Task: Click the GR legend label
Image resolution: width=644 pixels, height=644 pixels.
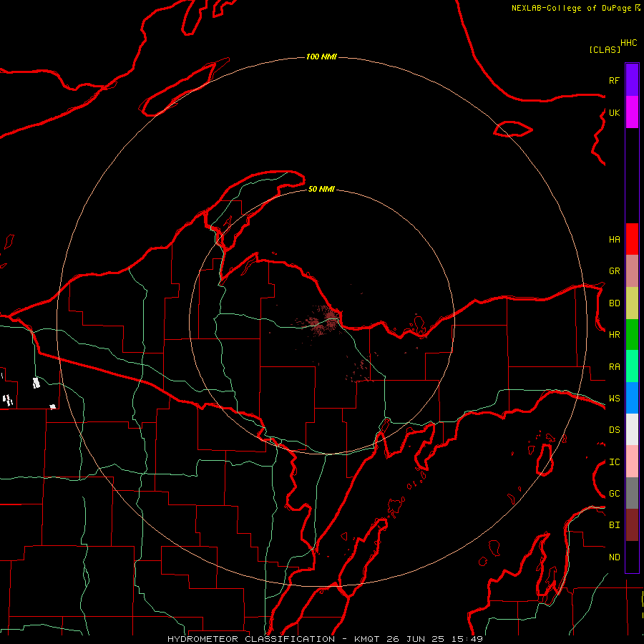Action: click(x=614, y=271)
